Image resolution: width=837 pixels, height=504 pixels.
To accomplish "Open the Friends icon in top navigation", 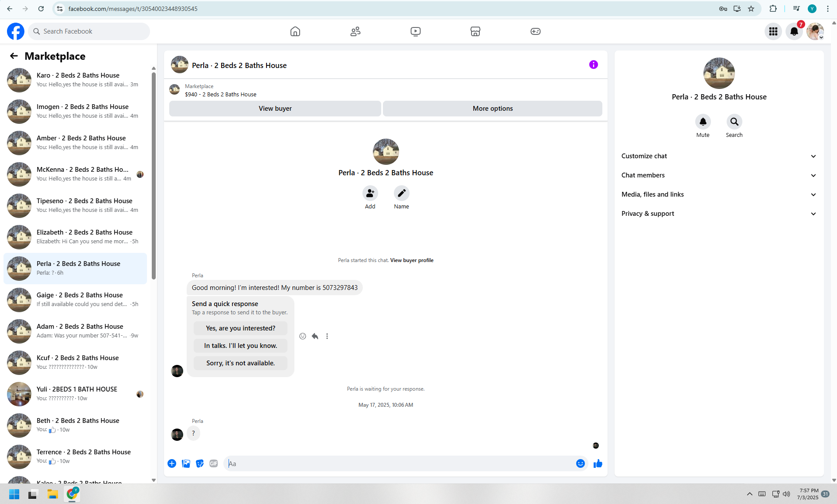I will (355, 31).
